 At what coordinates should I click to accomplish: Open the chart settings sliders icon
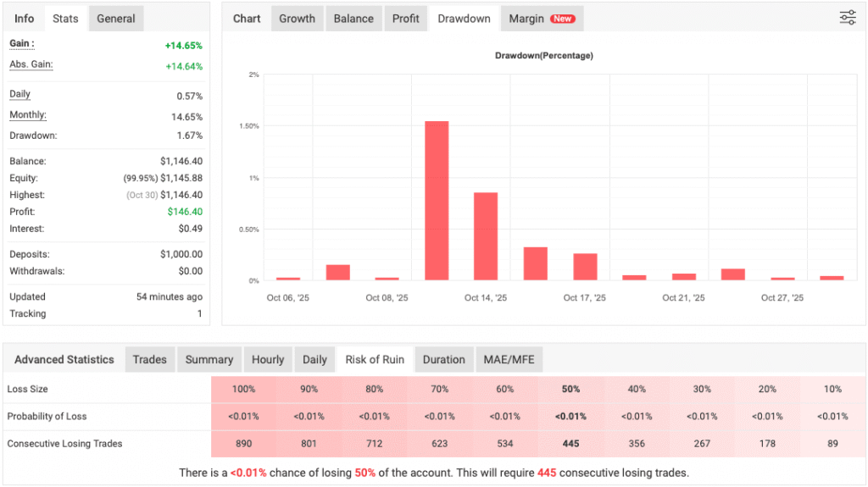click(x=847, y=18)
